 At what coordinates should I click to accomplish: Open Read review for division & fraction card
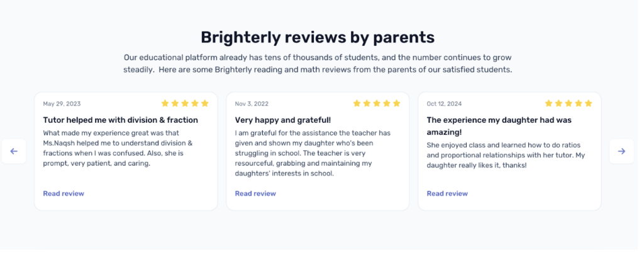64,193
